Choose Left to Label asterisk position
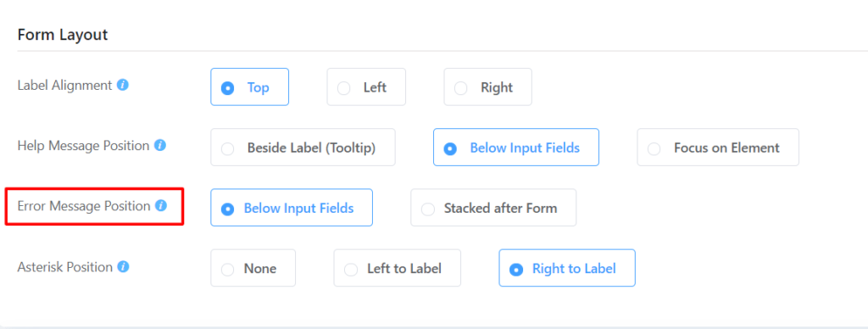This screenshot has height=329, width=868. click(x=397, y=268)
